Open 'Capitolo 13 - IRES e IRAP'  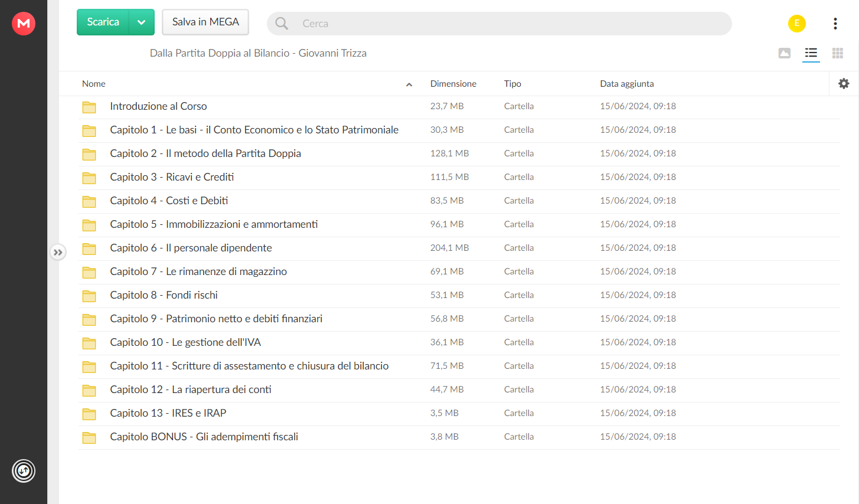(168, 413)
